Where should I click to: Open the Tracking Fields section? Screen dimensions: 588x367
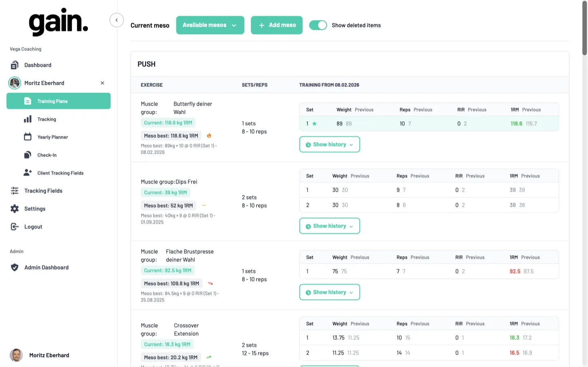pyautogui.click(x=43, y=191)
